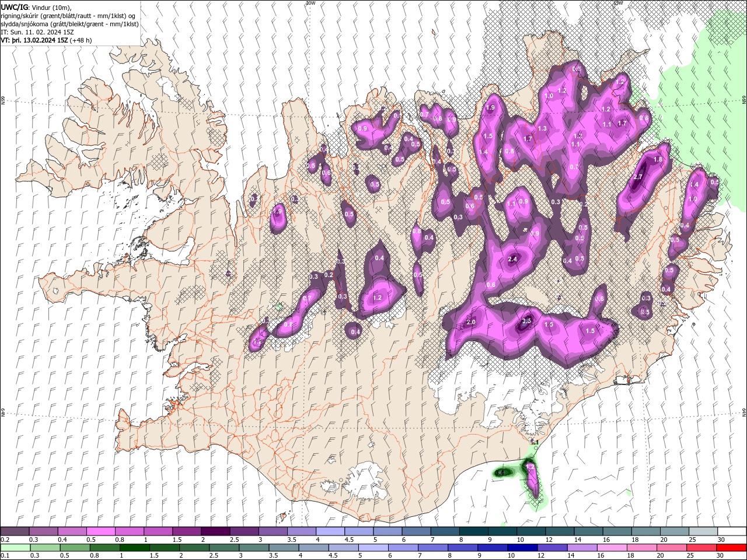747x560 pixels.
Task: Click the palest green 0.1–0.3 rain legend swatch
Action: tap(15, 548)
